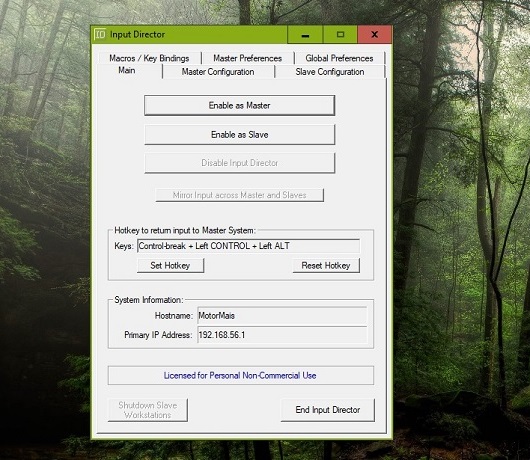Go to the Master Configuration tab
This screenshot has width=530, height=460.
[x=218, y=72]
